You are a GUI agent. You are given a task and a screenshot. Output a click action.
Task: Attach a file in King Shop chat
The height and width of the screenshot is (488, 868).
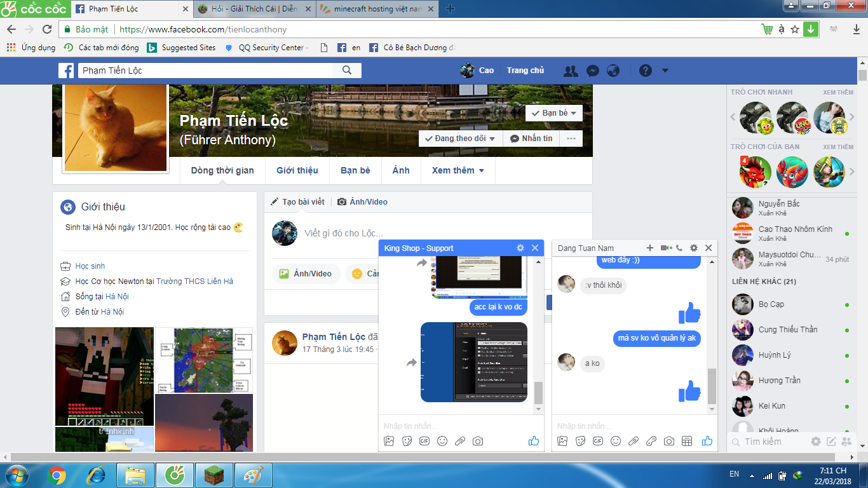(460, 441)
